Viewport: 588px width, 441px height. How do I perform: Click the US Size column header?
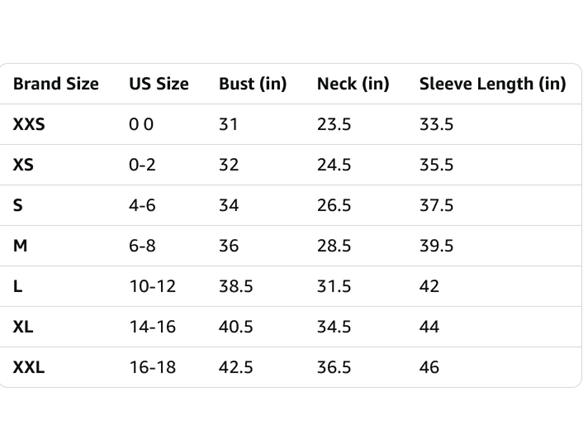[159, 84]
